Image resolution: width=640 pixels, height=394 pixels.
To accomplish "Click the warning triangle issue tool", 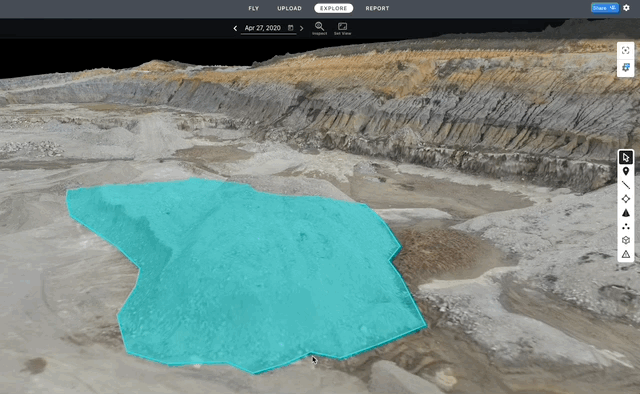I will [x=626, y=254].
